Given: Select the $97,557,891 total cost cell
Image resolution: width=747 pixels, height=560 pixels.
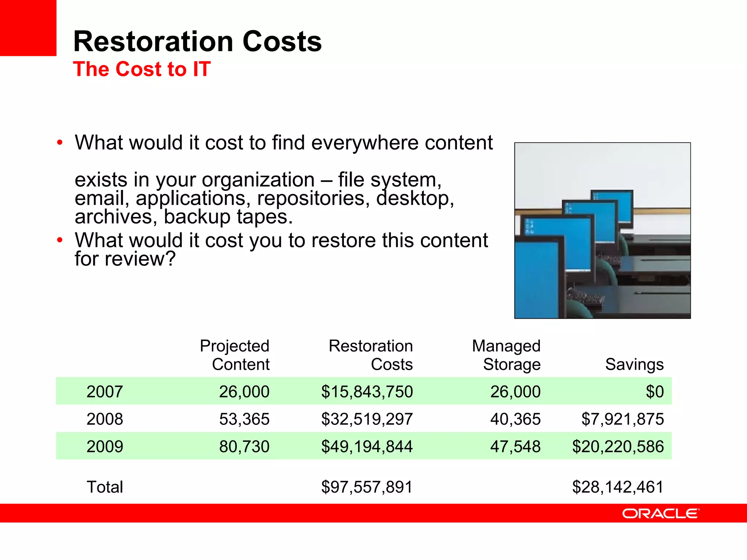Looking at the screenshot, I should click(x=367, y=487).
